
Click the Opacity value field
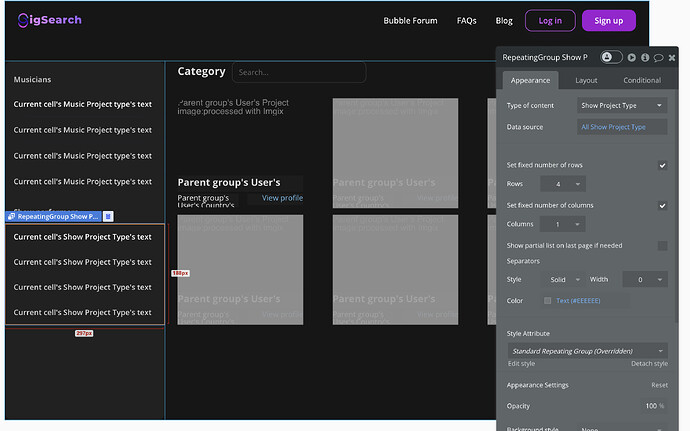click(x=654, y=406)
